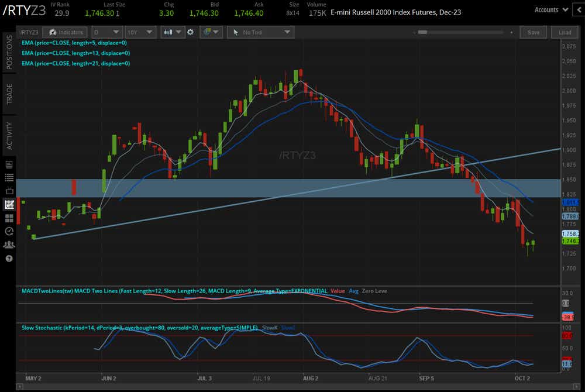Expand the Accounts dropdown
Image resolution: width=585 pixels, height=392 pixels.
click(551, 10)
